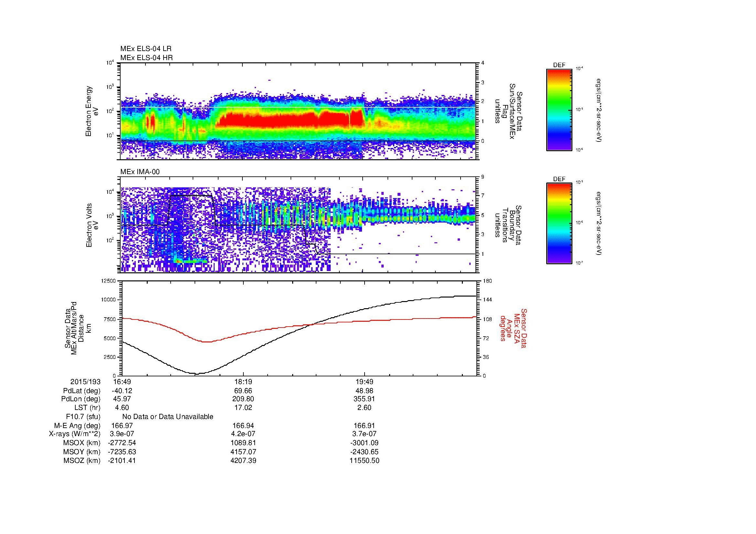Click the MSOX (km) row label
Screen dimensions: 756x534
coord(82,443)
